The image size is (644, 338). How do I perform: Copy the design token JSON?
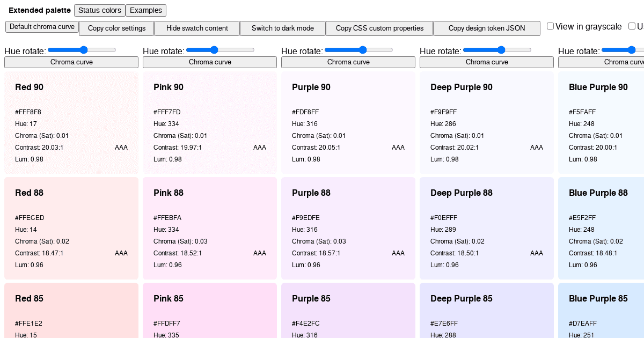point(486,28)
